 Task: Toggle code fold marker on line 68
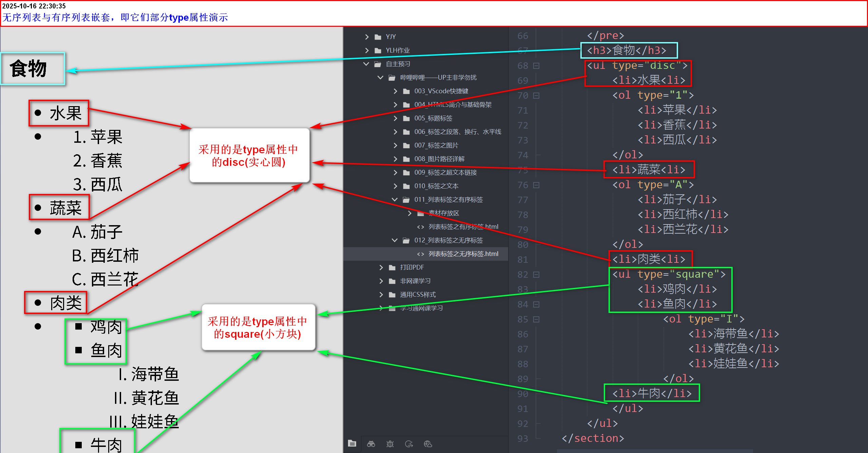536,66
